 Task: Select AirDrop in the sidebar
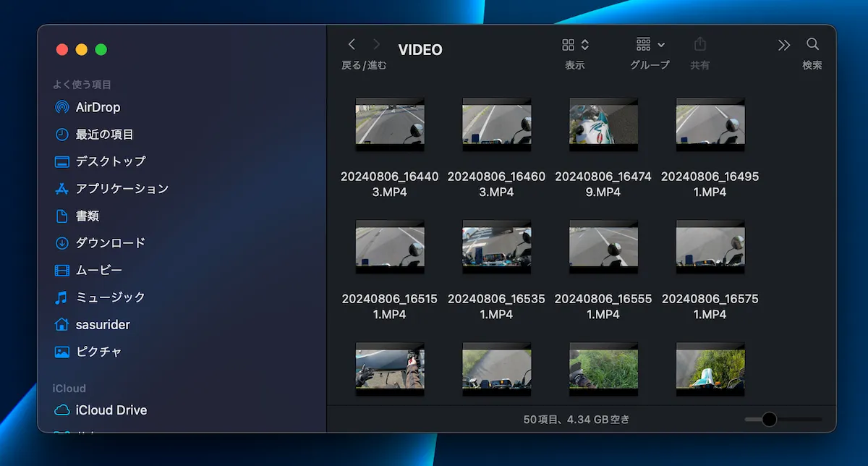click(98, 107)
